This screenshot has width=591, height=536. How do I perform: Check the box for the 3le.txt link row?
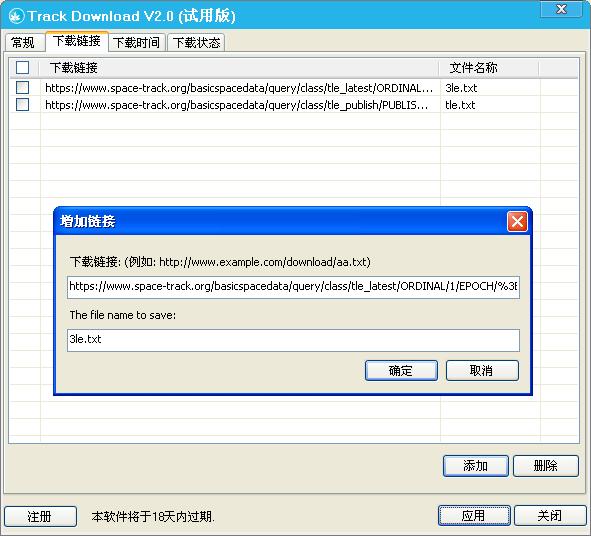[23, 87]
